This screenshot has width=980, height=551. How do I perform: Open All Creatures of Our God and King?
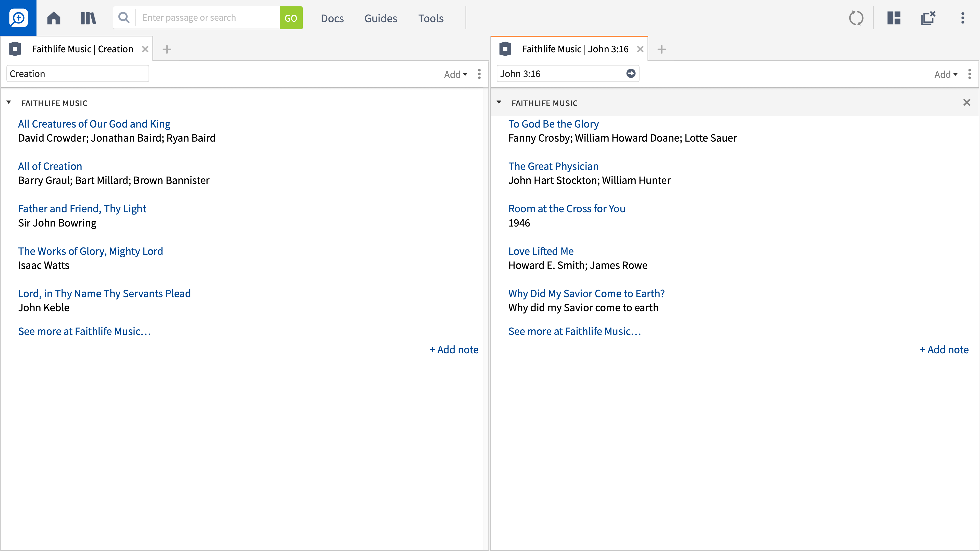(x=94, y=124)
